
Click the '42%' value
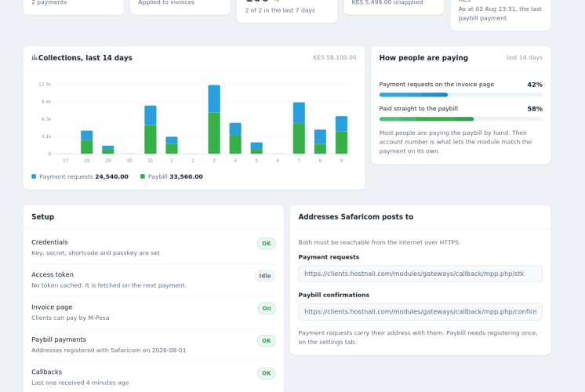[x=535, y=85]
